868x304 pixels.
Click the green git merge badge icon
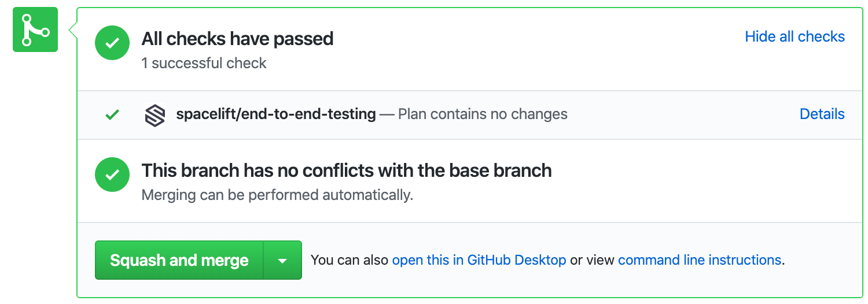(35, 29)
